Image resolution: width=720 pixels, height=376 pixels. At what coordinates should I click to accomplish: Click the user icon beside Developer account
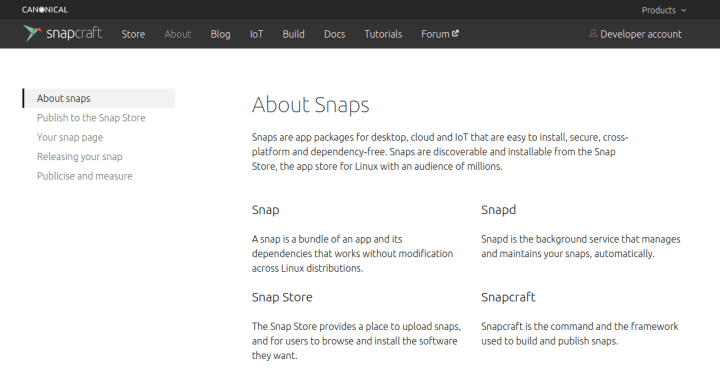(x=593, y=34)
